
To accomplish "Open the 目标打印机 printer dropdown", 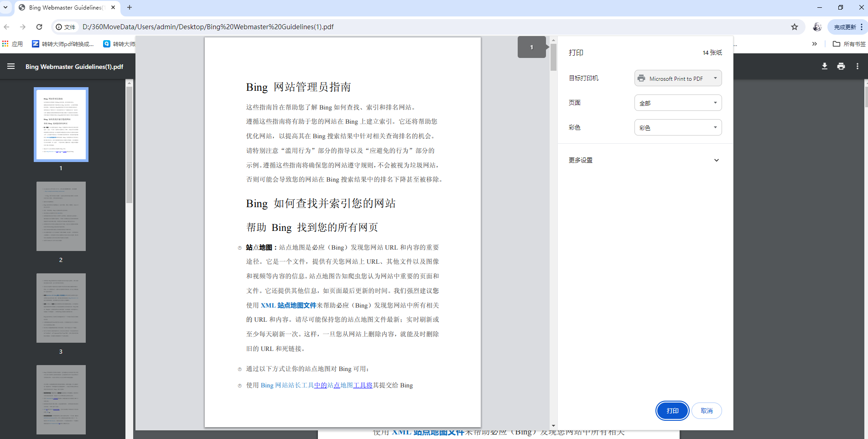I will pos(678,78).
